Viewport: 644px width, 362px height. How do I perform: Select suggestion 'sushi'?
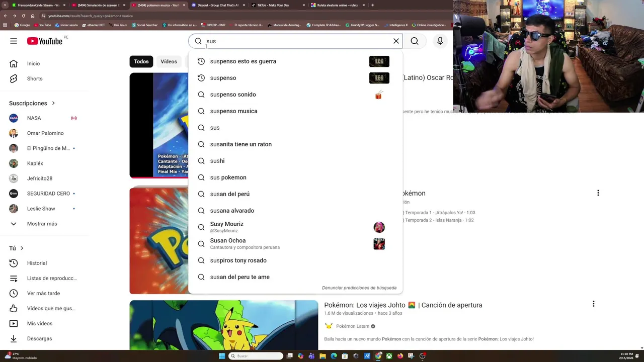295,161
